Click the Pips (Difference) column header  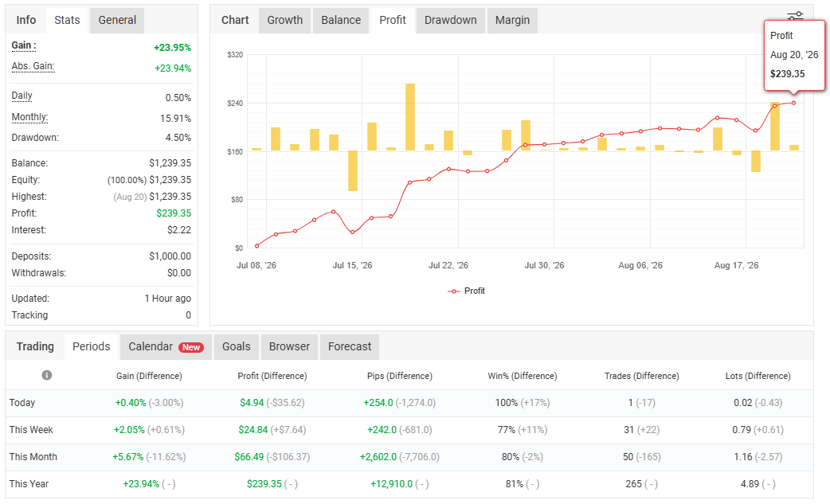pyautogui.click(x=400, y=376)
